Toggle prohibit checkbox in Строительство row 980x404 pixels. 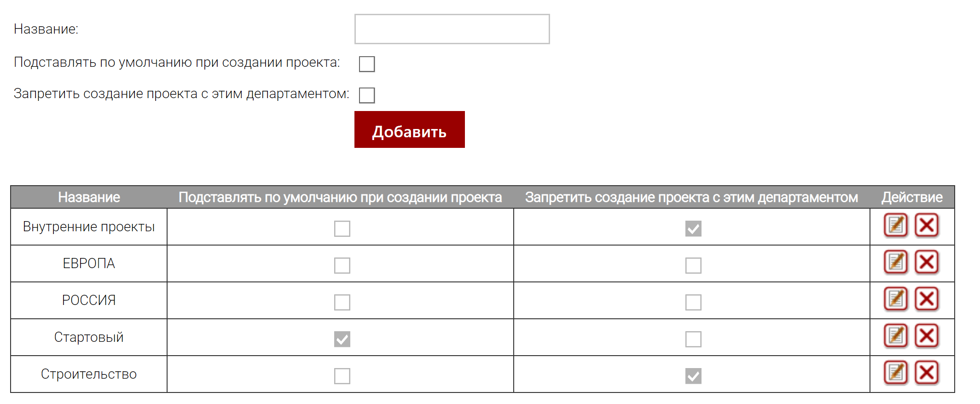pos(693,376)
